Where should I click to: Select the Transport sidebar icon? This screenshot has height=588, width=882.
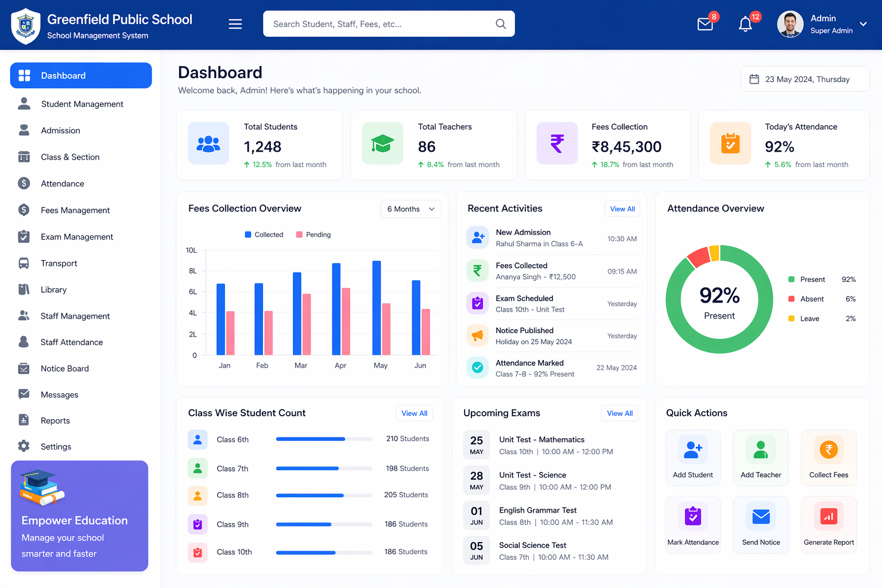tap(24, 263)
